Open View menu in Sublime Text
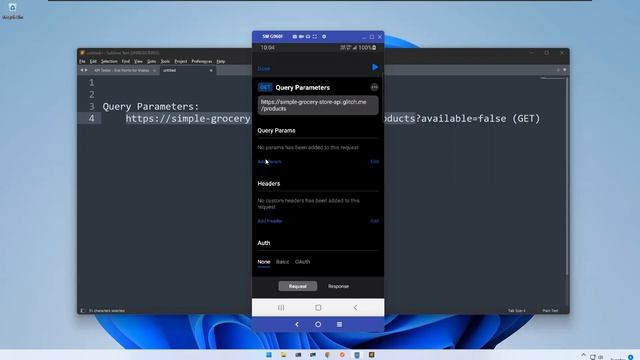 coord(139,61)
